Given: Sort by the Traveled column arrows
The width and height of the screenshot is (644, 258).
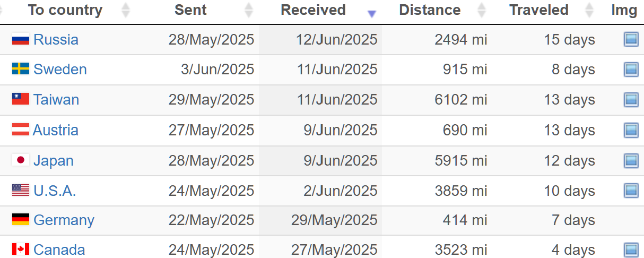Looking at the screenshot, I should (x=589, y=10).
